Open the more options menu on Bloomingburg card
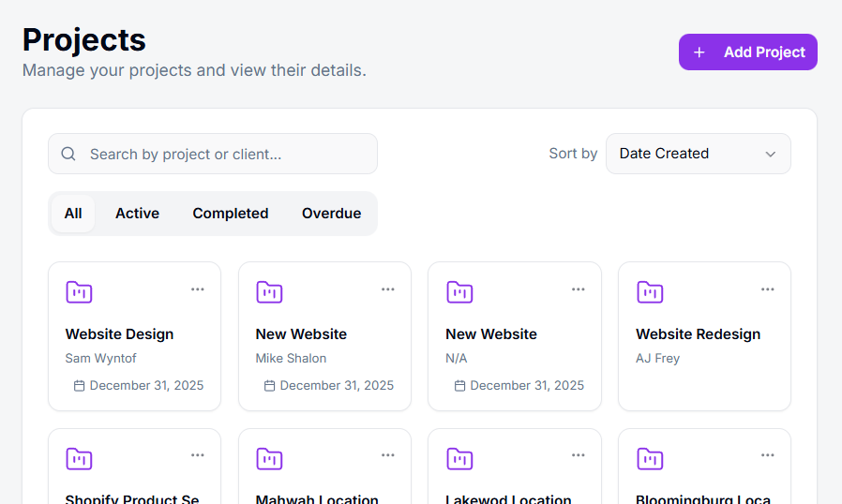 (x=767, y=455)
